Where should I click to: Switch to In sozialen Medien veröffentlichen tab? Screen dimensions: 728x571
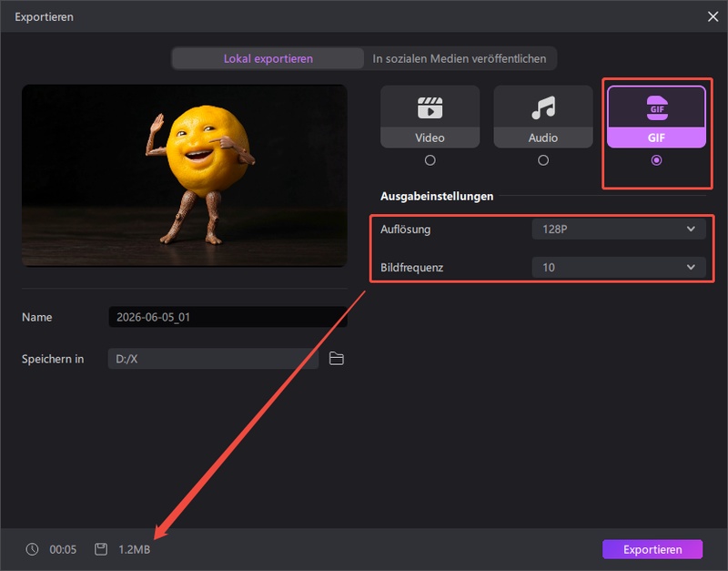460,58
